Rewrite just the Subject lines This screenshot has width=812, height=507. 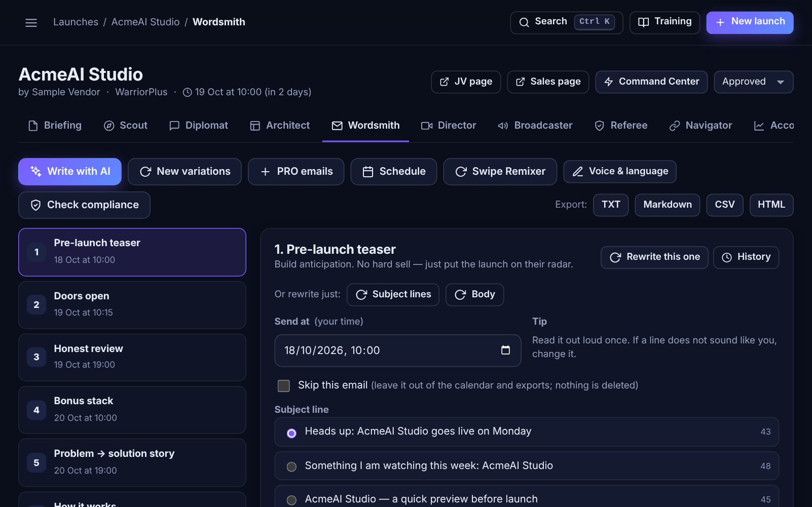pos(393,295)
